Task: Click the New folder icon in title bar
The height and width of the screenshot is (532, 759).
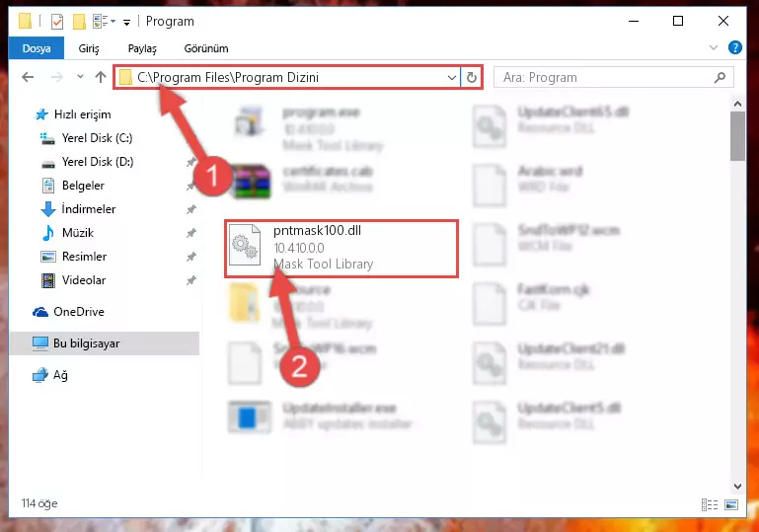Action: click(x=79, y=22)
